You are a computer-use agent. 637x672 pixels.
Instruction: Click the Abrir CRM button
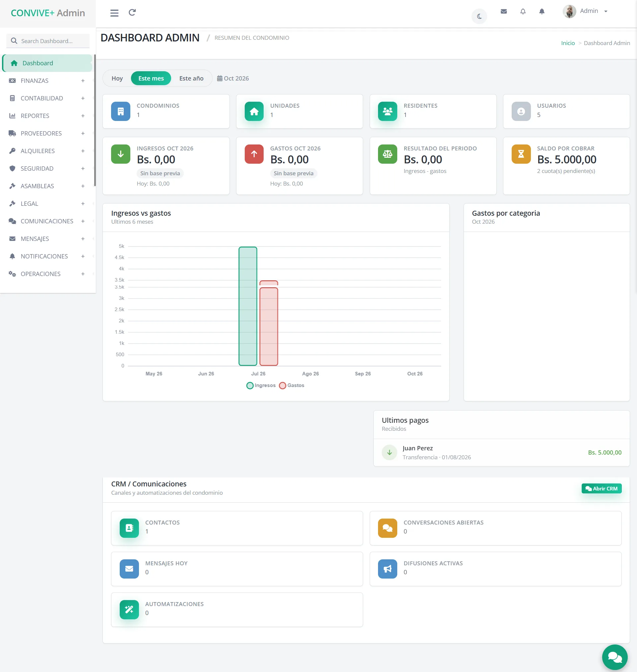click(601, 488)
